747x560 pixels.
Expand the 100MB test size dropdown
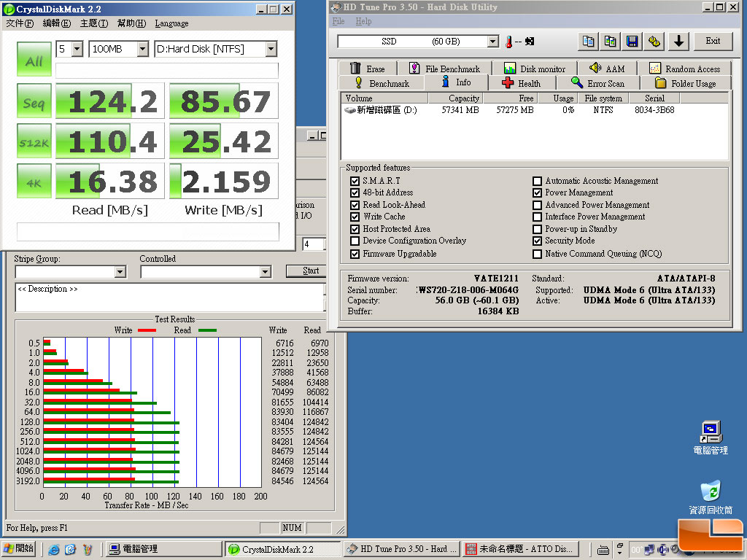point(142,49)
